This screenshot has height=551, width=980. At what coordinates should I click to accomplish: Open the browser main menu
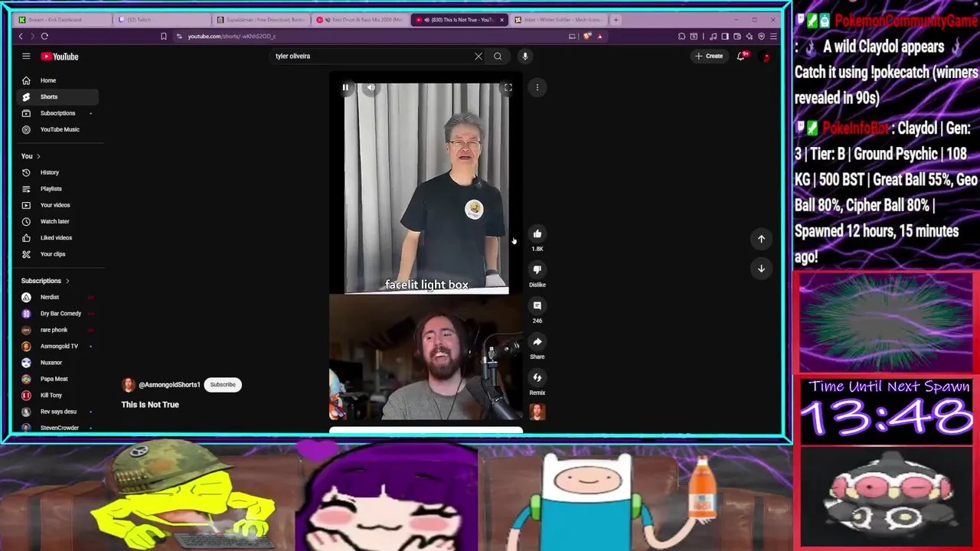(773, 36)
